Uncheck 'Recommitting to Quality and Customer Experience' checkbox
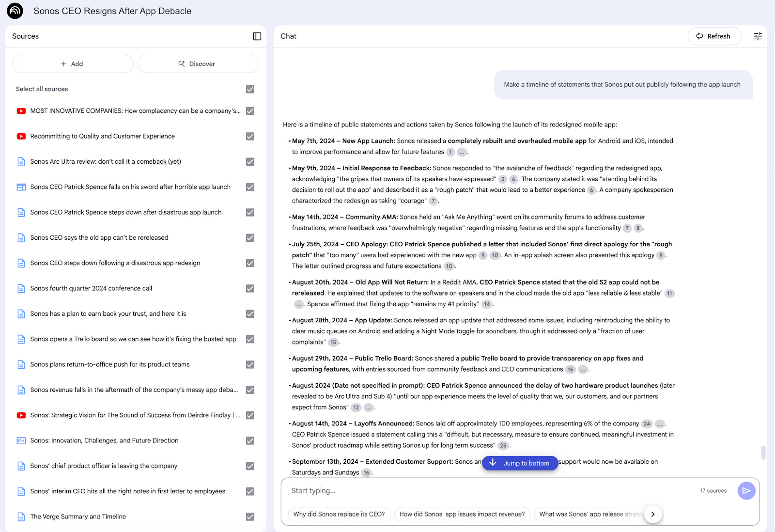Screen dimensions: 775x532 tap(250, 137)
